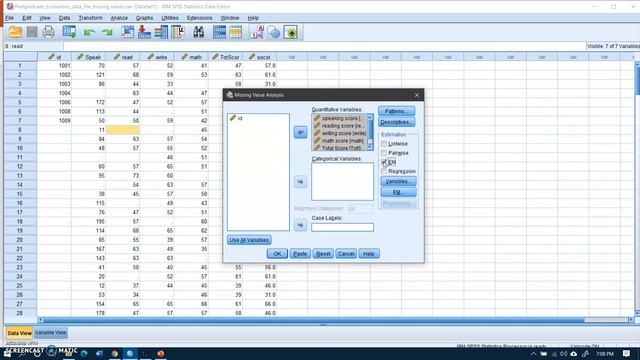This screenshot has height=360, width=640.
Task: Close the Missing Value Analysis dialog
Action: pyautogui.click(x=417, y=95)
